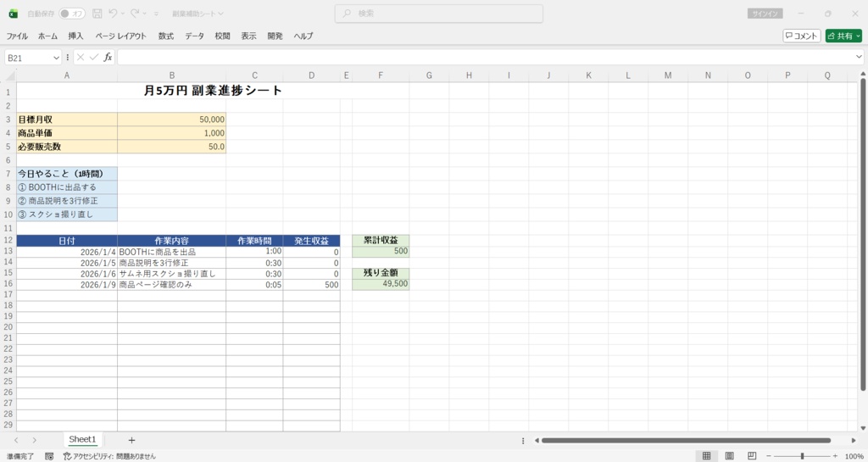Switch to Page Layout view icon

tap(730, 456)
